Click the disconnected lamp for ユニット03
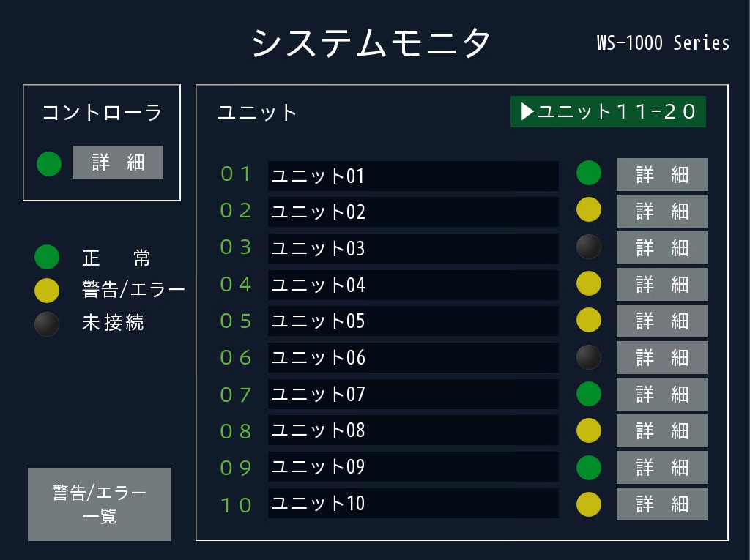Screen dimensions: 750x560 click(x=589, y=247)
